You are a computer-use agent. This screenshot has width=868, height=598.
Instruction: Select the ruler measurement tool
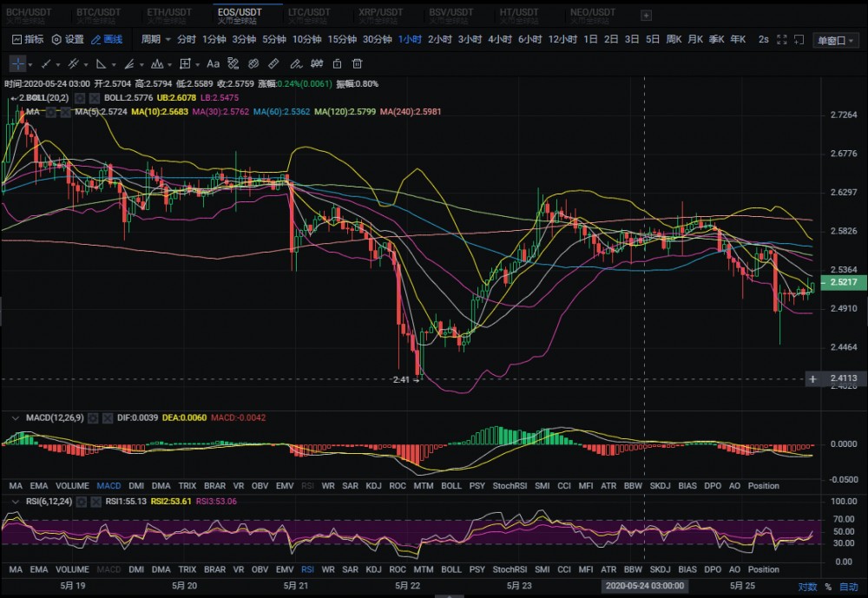[273, 64]
